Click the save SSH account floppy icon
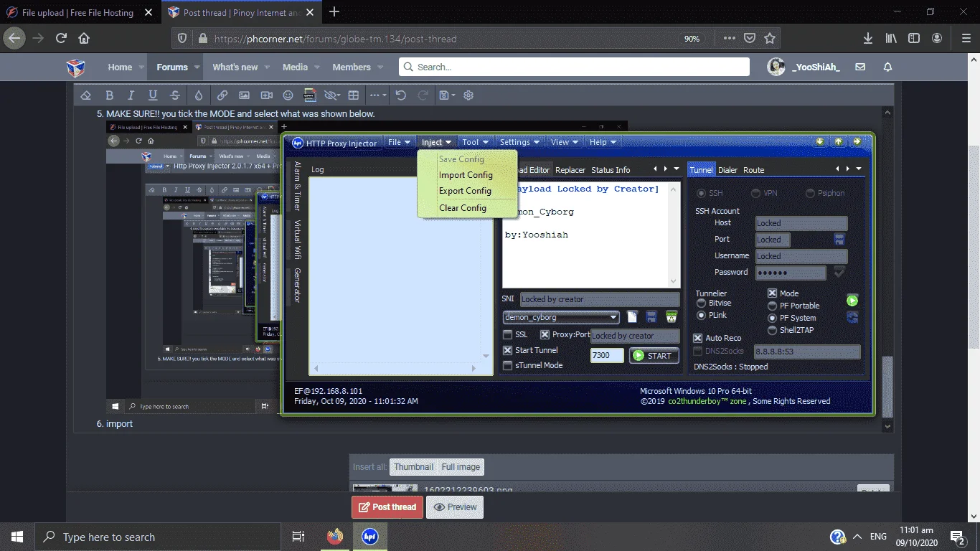The image size is (980, 551). [x=839, y=240]
